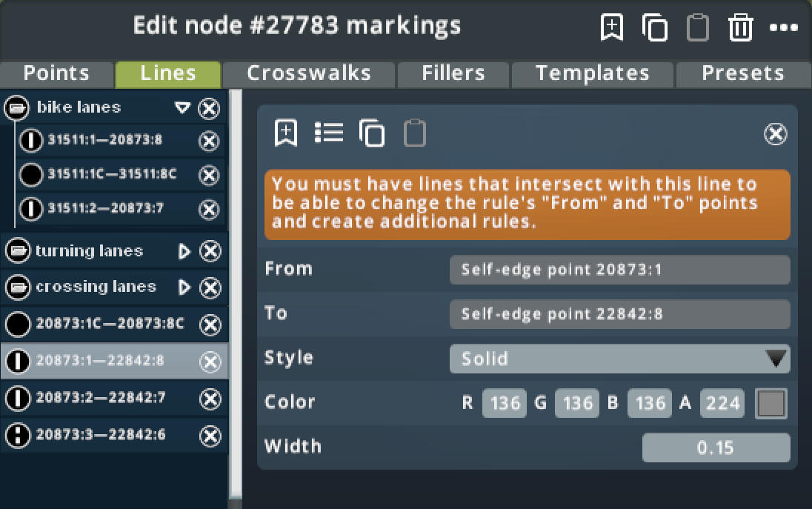Edit the blue color value 136

pos(650,403)
